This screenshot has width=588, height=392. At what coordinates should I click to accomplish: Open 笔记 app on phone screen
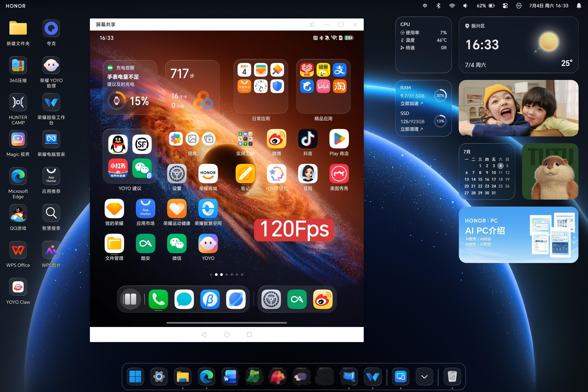(245, 174)
